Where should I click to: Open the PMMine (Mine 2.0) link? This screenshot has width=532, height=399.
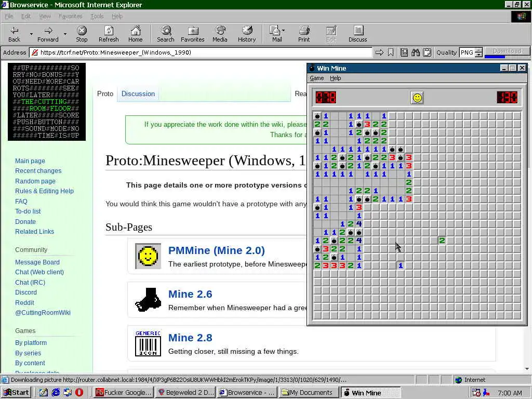(217, 250)
